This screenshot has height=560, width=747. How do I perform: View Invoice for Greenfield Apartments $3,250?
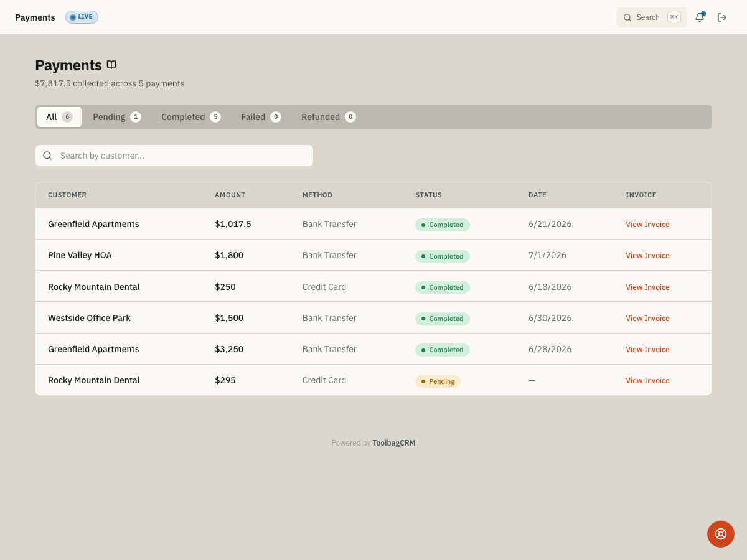click(647, 350)
